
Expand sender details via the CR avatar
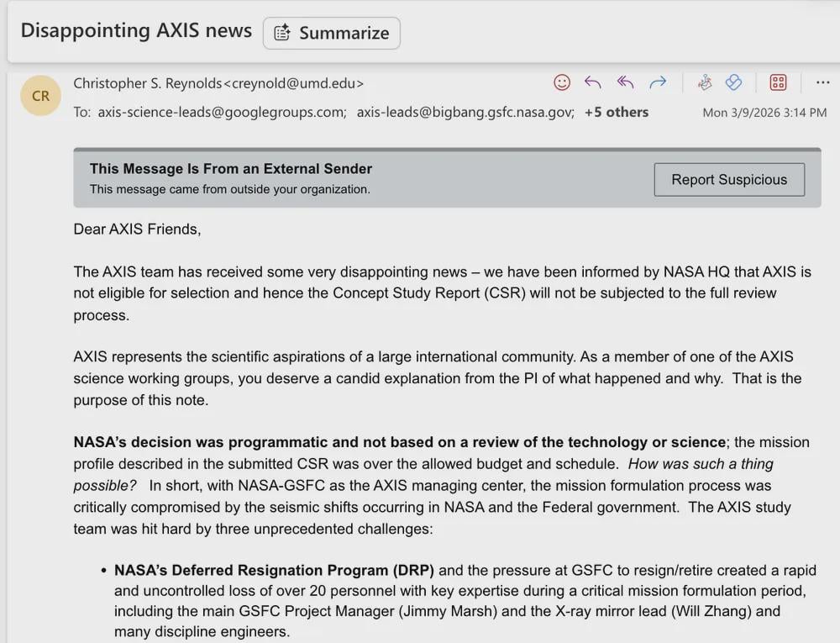40,95
